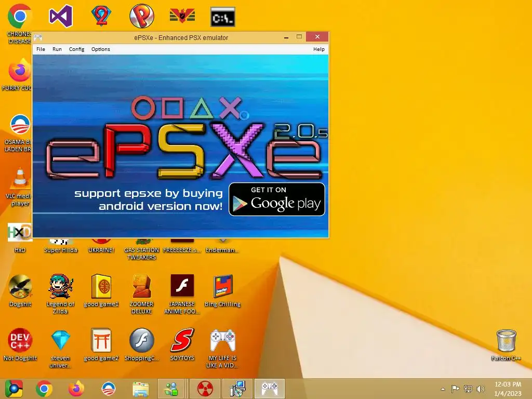532x399 pixels.
Task: Select the red eagle emblem desktop icon
Action: [x=182, y=16]
